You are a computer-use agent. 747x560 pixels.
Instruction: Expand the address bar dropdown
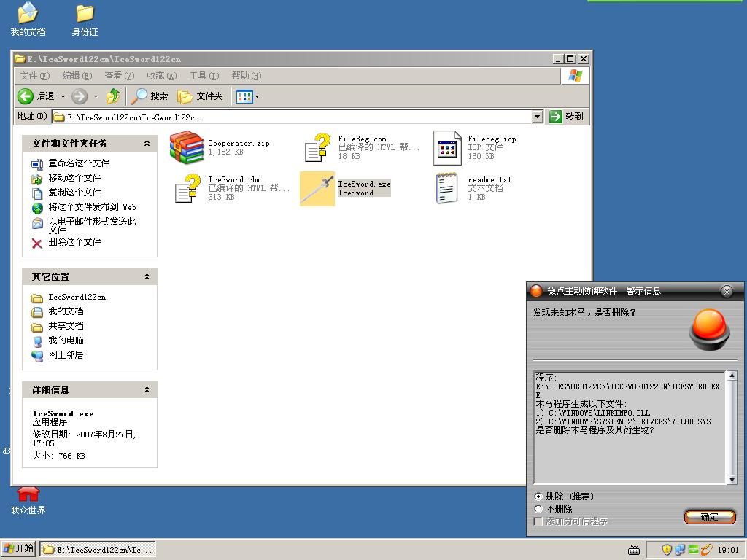[x=538, y=117]
